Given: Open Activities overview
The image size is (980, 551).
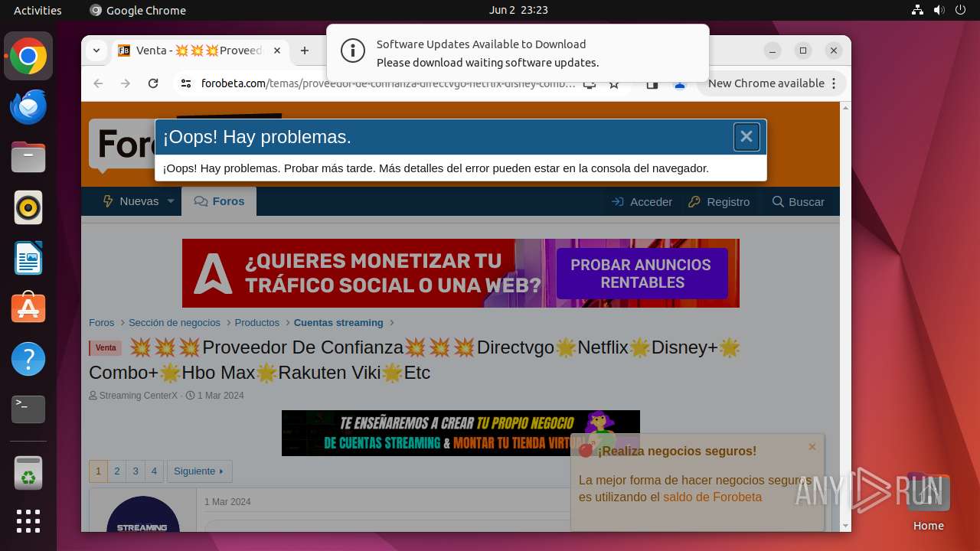Looking at the screenshot, I should coord(38,10).
